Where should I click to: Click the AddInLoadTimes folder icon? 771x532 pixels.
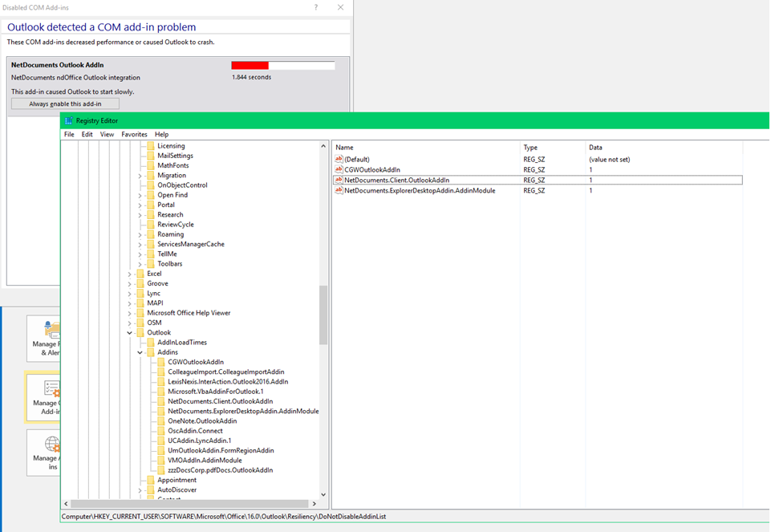(151, 342)
